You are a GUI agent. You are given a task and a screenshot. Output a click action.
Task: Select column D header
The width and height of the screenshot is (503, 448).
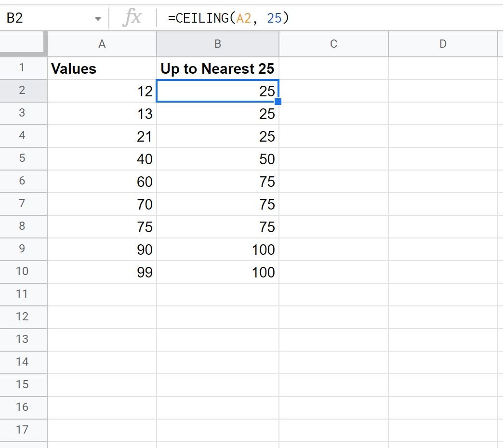tap(442, 44)
